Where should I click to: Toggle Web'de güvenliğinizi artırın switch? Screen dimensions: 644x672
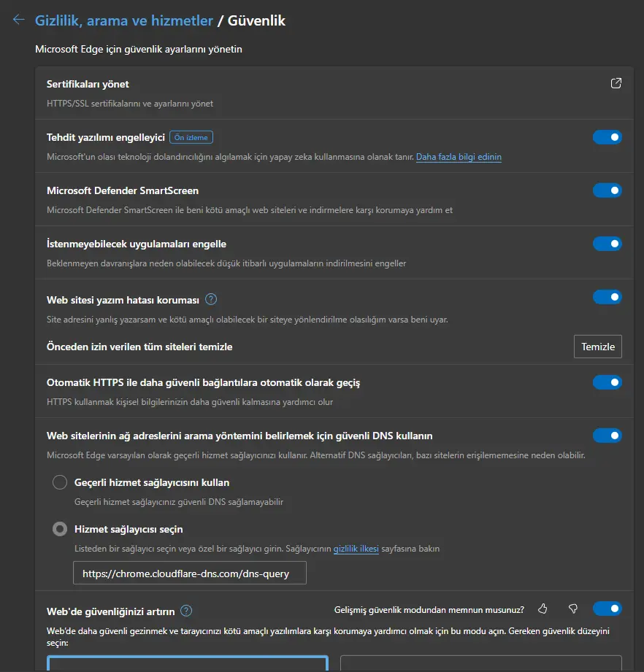(x=607, y=609)
